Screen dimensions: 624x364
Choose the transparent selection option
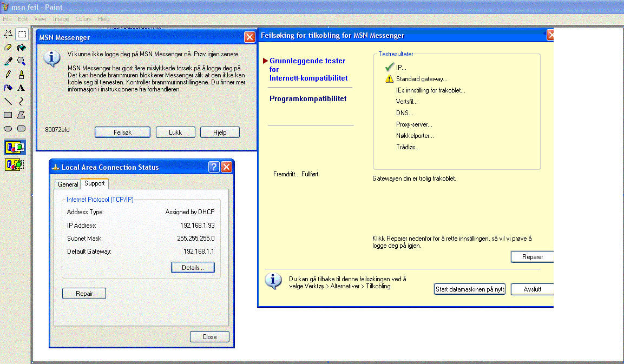(x=15, y=164)
